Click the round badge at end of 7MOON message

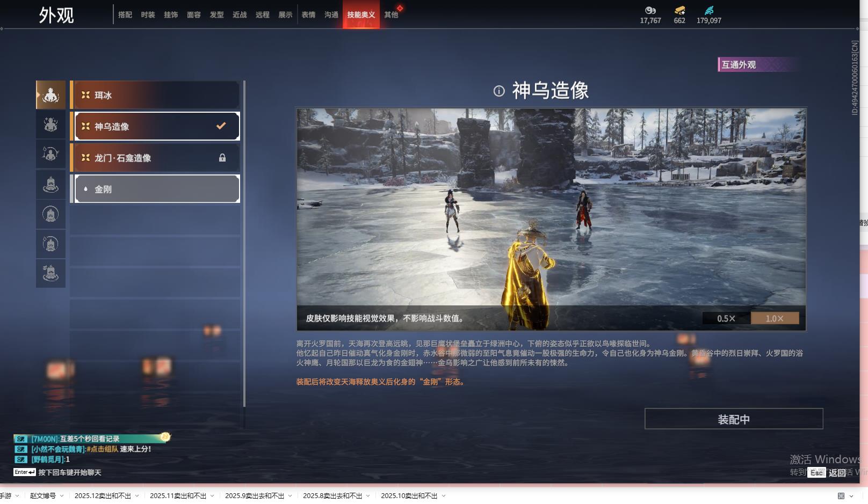pos(165,437)
